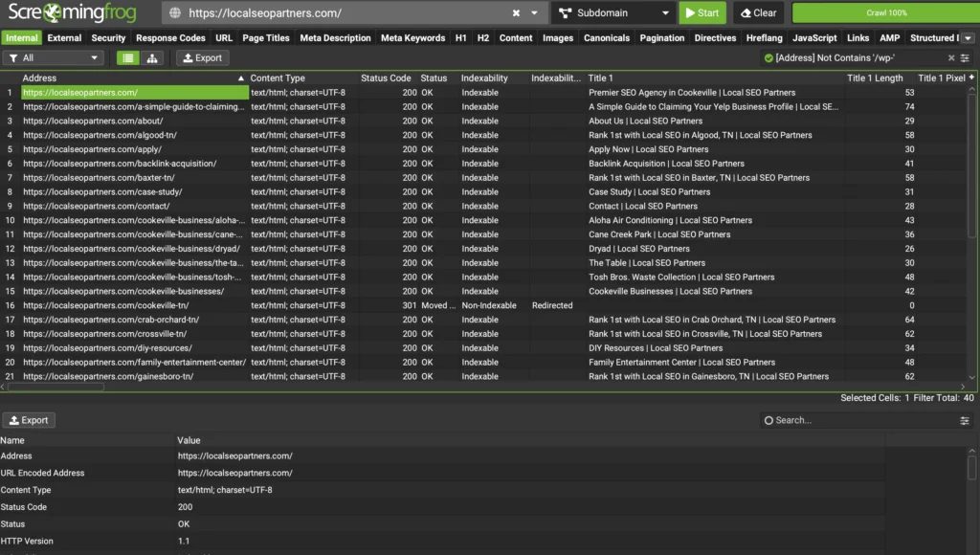
Task: Open the Security tab
Action: 108,37
